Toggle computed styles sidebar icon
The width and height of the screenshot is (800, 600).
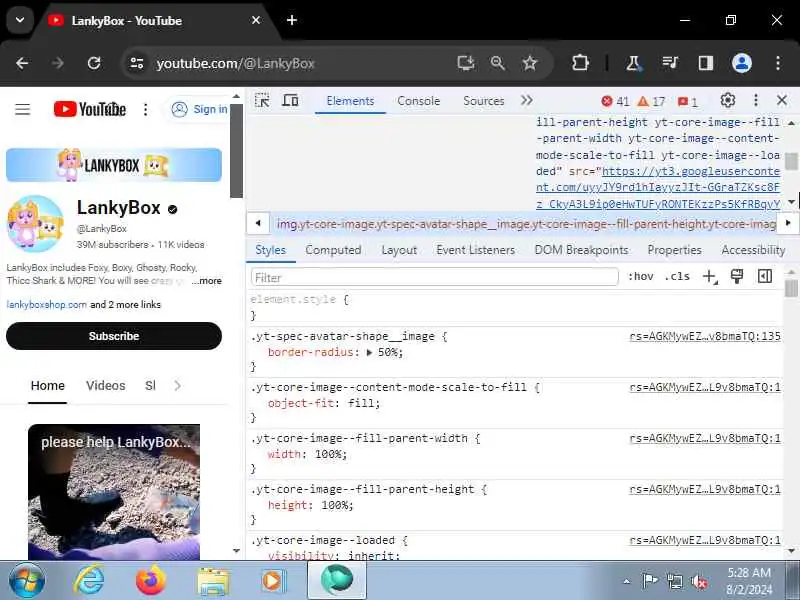[x=765, y=277]
